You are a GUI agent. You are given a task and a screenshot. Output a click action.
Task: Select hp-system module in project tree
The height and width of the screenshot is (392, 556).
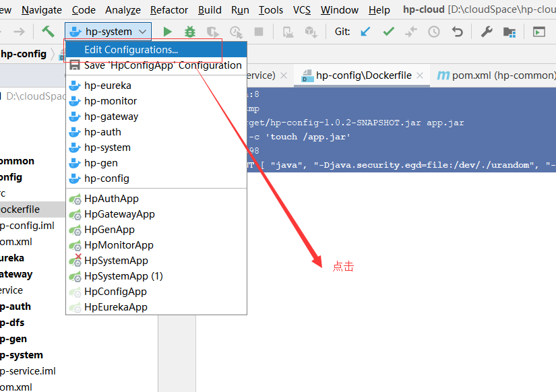coord(22,355)
